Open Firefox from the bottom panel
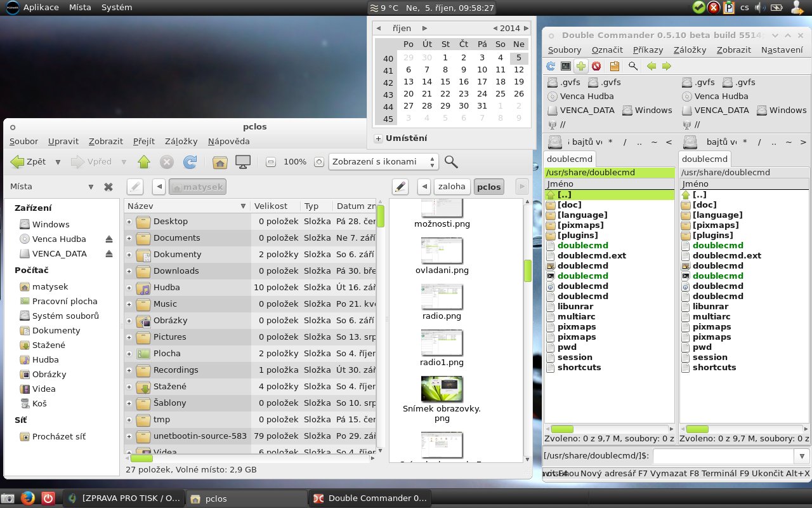Screen dimensions: 812x508 pos(27,498)
